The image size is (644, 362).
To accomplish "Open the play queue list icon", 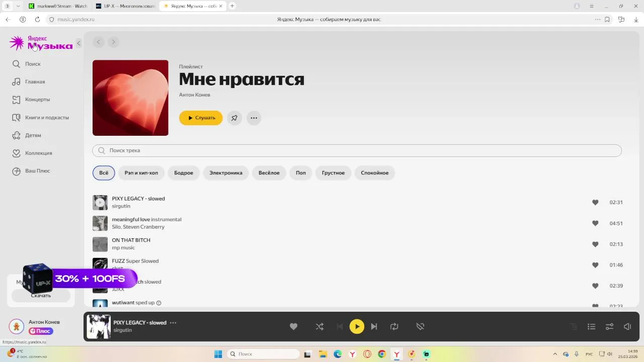I will pyautogui.click(x=592, y=327).
